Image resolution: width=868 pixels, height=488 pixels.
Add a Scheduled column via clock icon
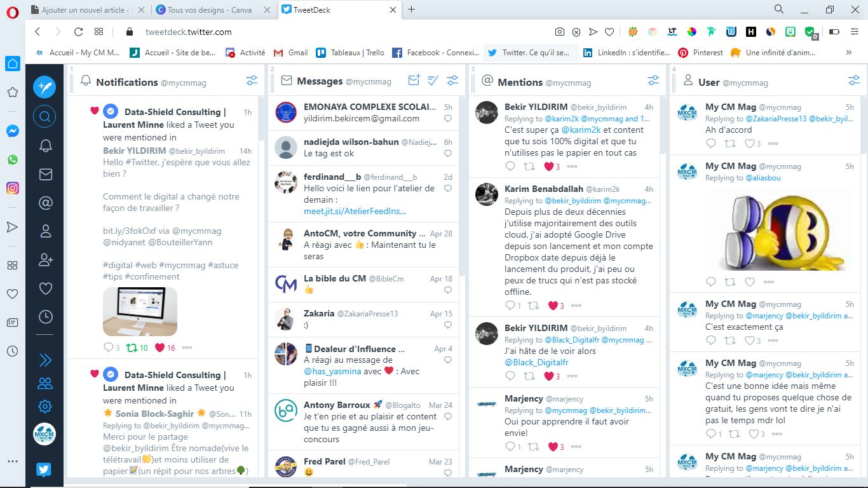45,316
